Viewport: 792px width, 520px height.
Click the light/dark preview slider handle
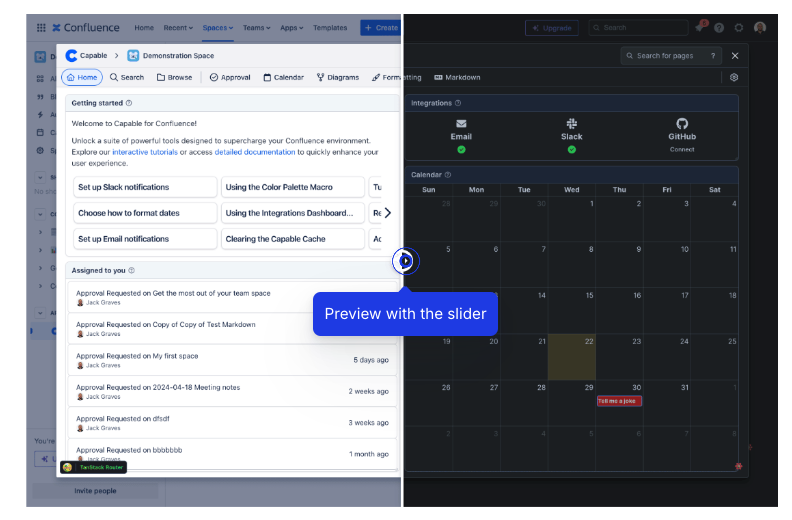405,261
